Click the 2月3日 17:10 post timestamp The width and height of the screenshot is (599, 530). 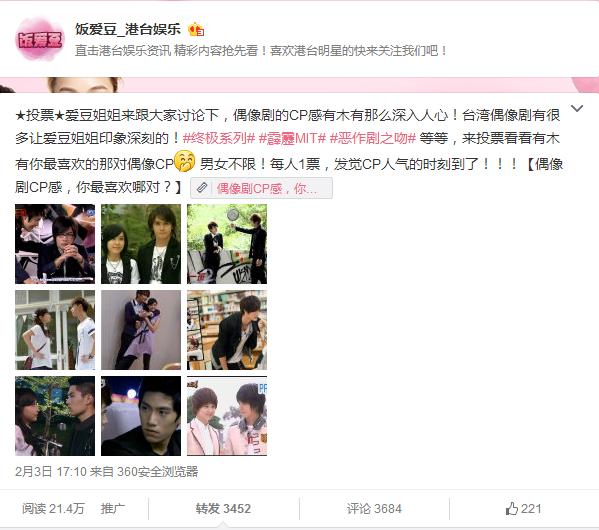click(x=51, y=472)
